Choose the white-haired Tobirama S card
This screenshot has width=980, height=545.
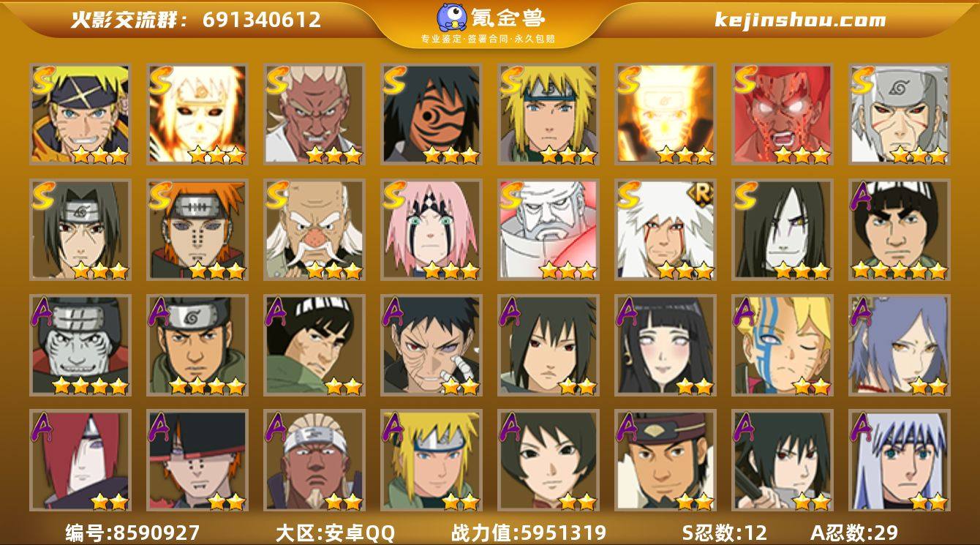pos(900,114)
